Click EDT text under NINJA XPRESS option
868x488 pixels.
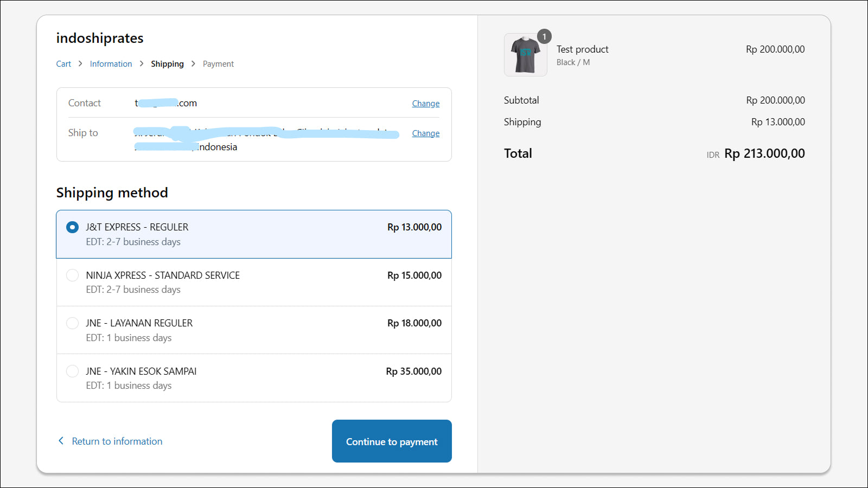133,290
